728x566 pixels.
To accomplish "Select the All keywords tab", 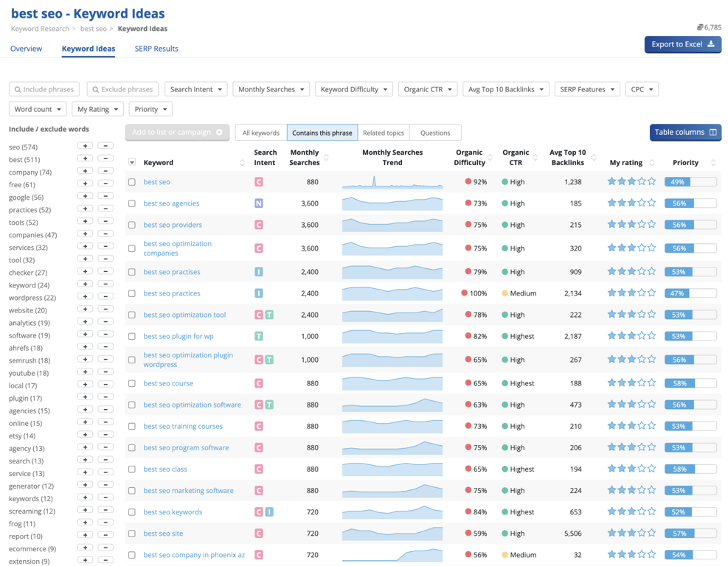I will tap(261, 133).
